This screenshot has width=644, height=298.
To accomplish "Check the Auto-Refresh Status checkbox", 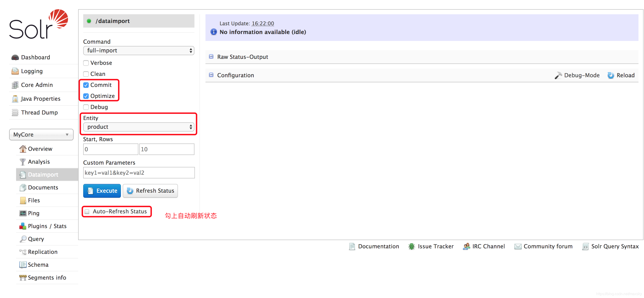I will [x=87, y=212].
